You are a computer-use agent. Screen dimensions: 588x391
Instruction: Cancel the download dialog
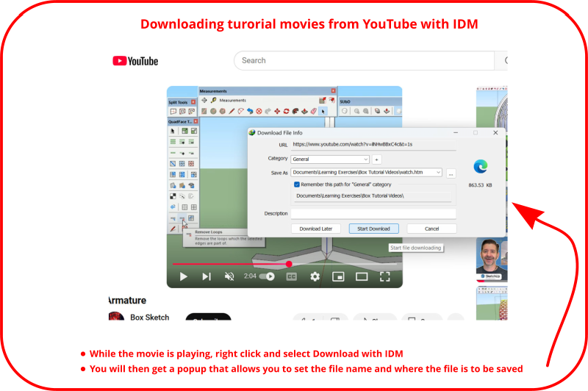[431, 229]
